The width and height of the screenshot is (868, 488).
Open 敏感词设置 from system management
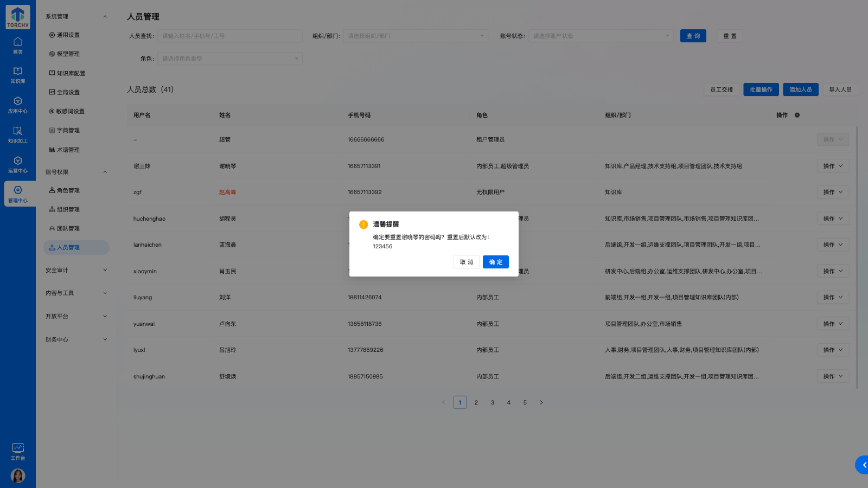coord(69,111)
